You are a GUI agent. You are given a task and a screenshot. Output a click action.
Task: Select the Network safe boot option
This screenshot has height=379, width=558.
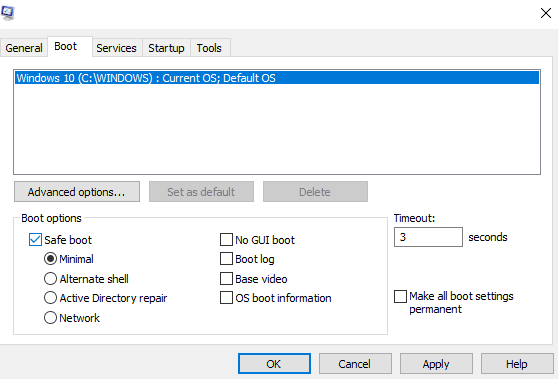coord(50,317)
